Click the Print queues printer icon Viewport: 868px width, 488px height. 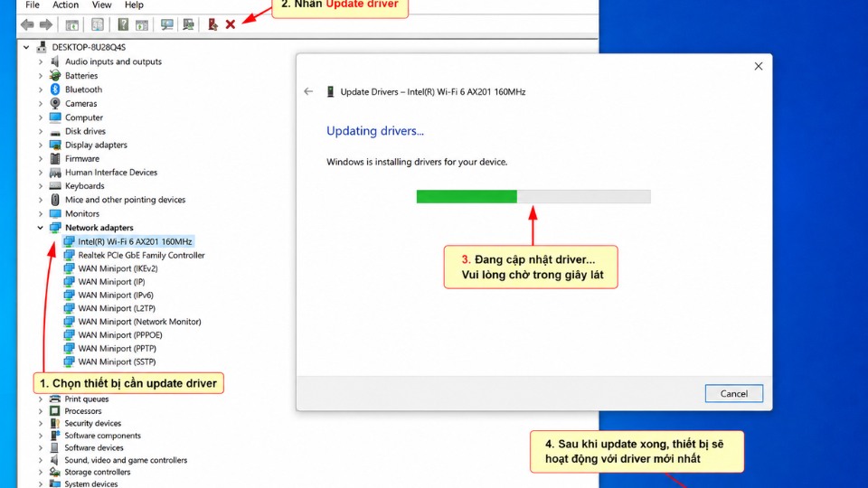(x=54, y=399)
